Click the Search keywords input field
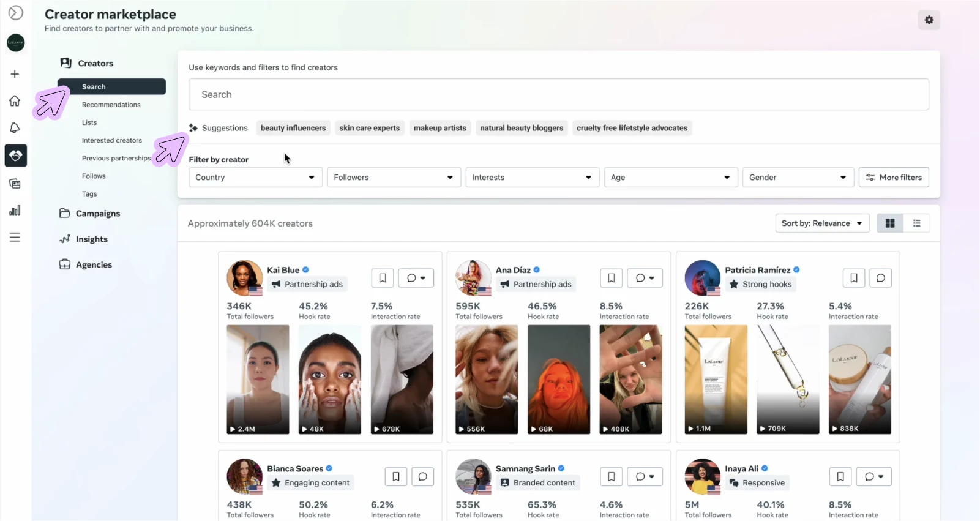 pos(558,94)
